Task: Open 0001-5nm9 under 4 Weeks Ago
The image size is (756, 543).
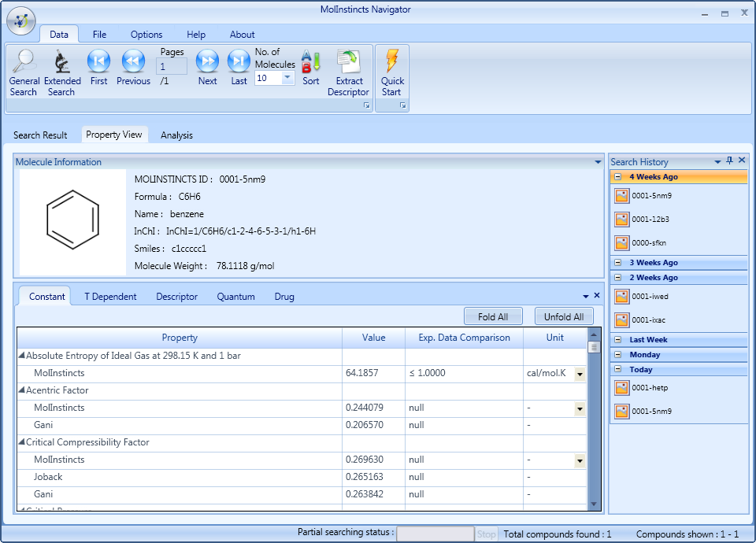Action: coord(643,196)
